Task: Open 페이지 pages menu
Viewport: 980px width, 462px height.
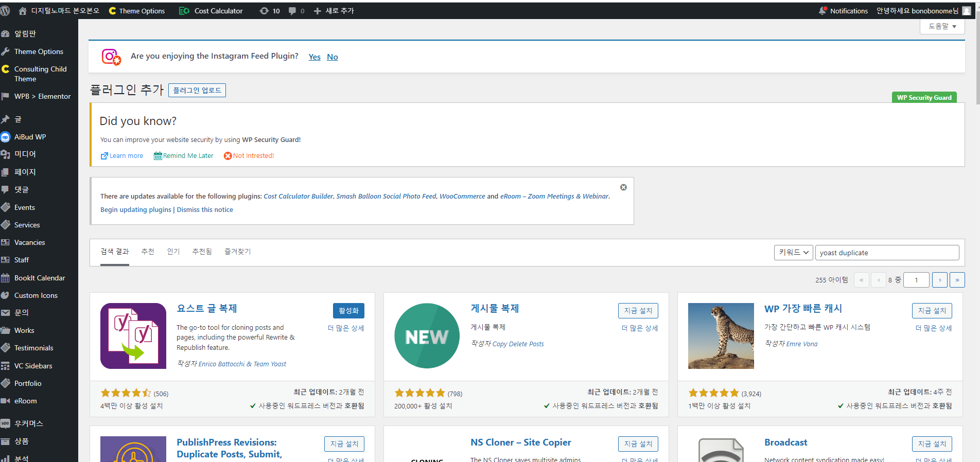Action: pos(25,172)
